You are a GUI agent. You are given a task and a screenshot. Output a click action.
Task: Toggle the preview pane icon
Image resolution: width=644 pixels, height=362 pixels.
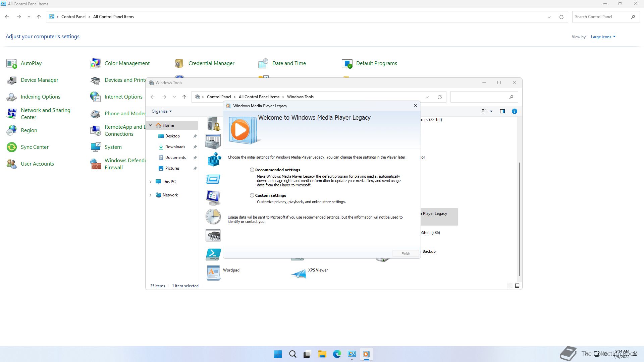pos(502,111)
